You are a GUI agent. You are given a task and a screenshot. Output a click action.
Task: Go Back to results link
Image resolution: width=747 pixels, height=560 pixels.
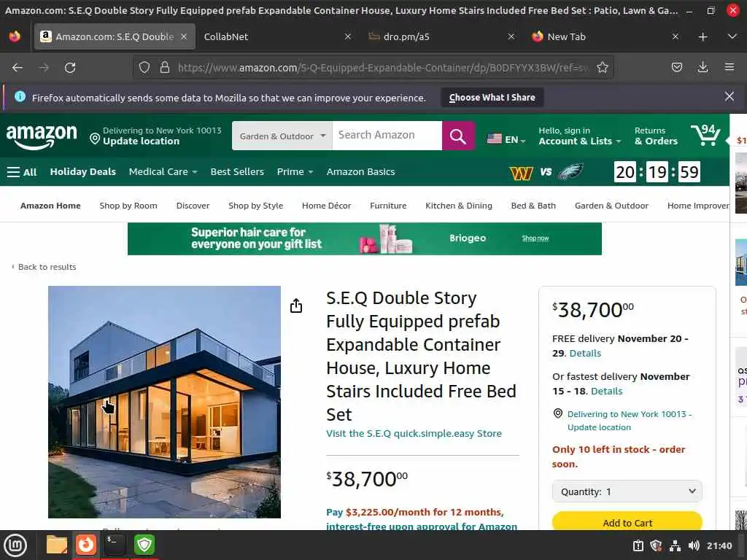(44, 267)
